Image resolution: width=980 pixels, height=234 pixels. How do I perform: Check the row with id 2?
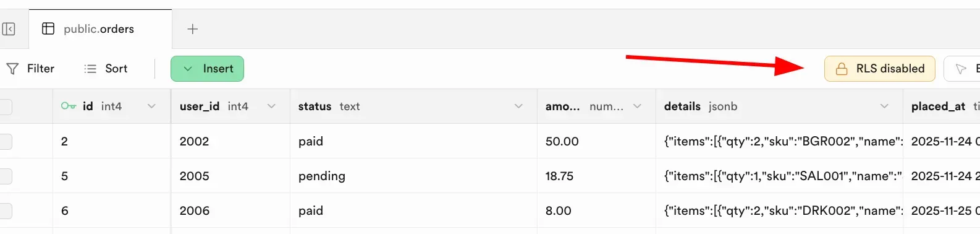pos(5,141)
